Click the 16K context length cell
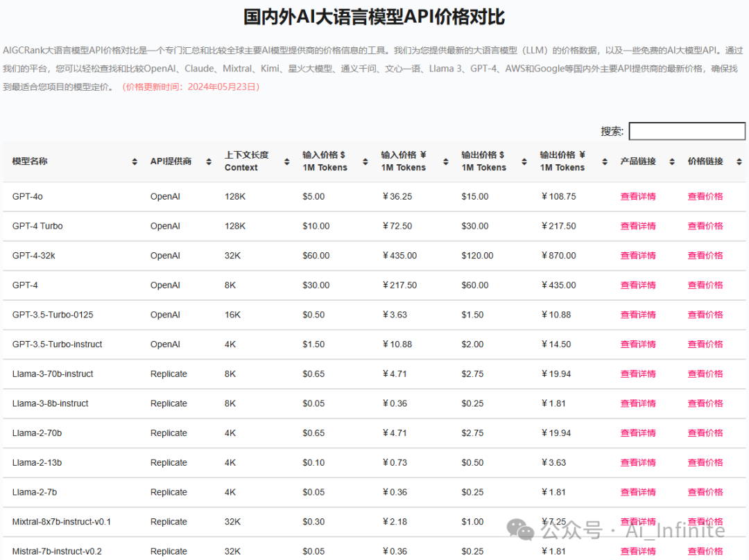This screenshot has height=560, width=749. 232,315
